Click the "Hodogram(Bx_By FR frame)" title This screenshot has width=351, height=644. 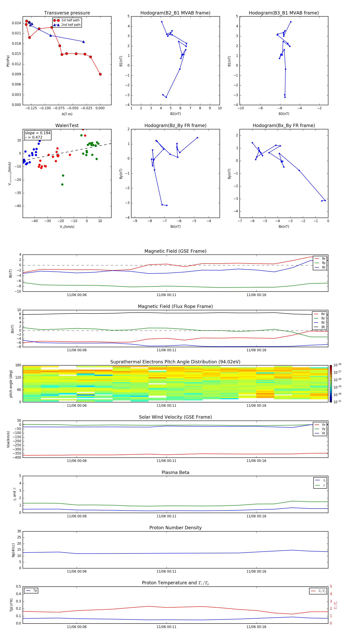click(x=284, y=125)
